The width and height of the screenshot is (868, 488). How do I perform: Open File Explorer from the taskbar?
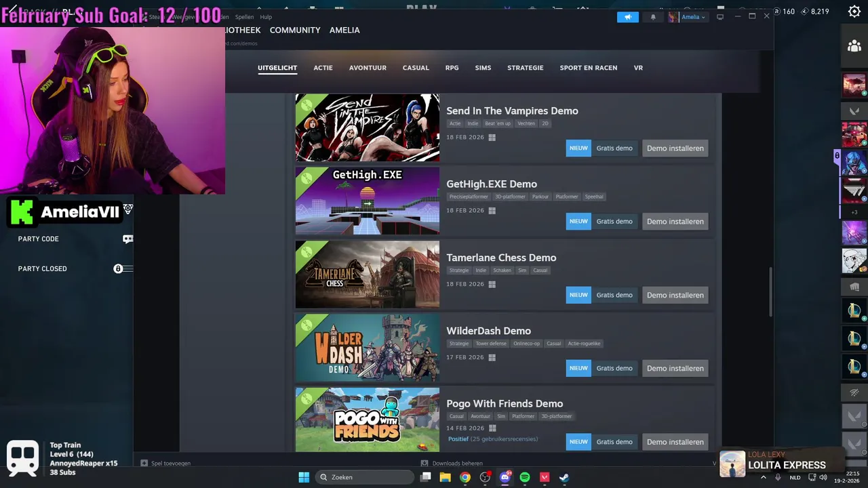tap(446, 477)
